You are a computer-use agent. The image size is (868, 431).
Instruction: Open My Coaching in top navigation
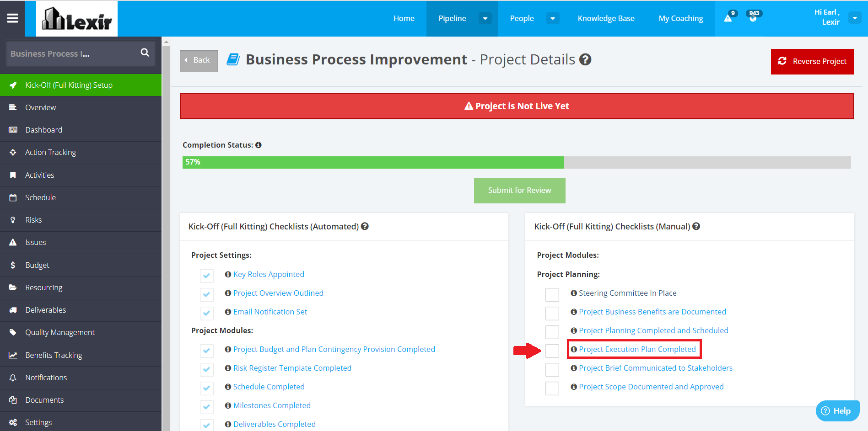pos(681,18)
